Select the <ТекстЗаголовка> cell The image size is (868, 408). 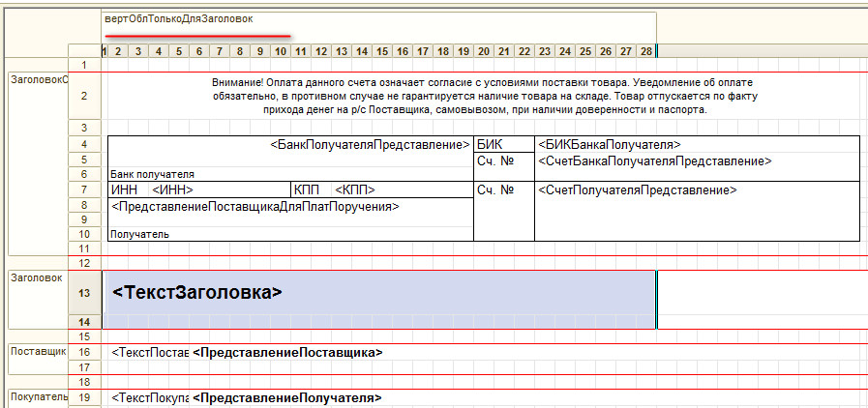coord(197,292)
